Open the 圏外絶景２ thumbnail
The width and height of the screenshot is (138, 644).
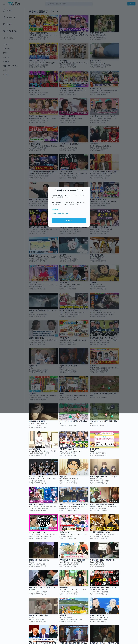[74, 606]
